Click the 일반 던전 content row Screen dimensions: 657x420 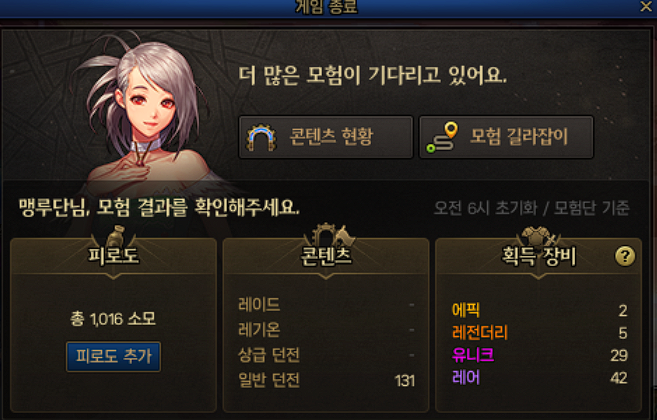pyautogui.click(x=326, y=380)
